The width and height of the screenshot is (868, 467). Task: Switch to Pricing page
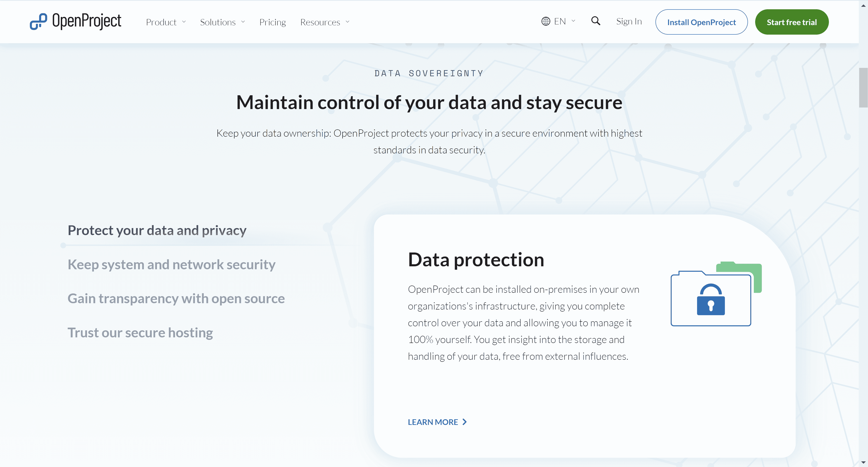pyautogui.click(x=273, y=21)
